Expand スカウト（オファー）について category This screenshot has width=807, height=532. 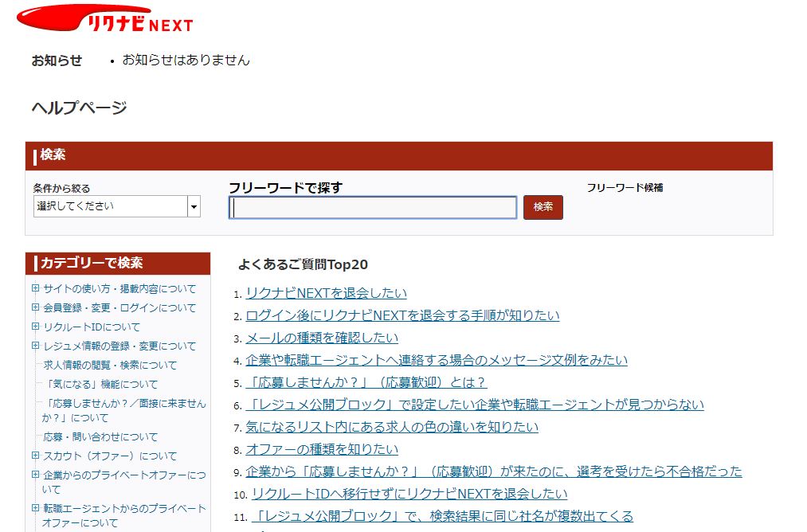pyautogui.click(x=35, y=456)
